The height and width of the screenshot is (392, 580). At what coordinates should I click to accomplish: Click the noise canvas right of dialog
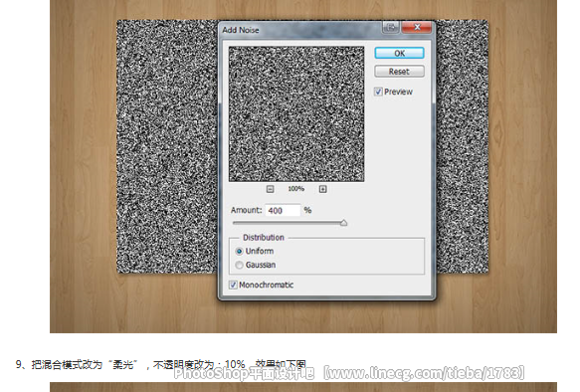[462, 147]
